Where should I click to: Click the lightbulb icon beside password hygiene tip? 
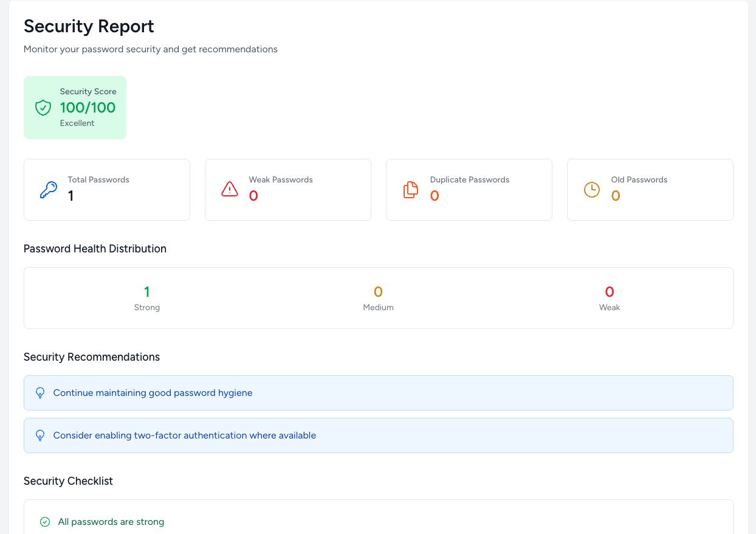pos(40,393)
